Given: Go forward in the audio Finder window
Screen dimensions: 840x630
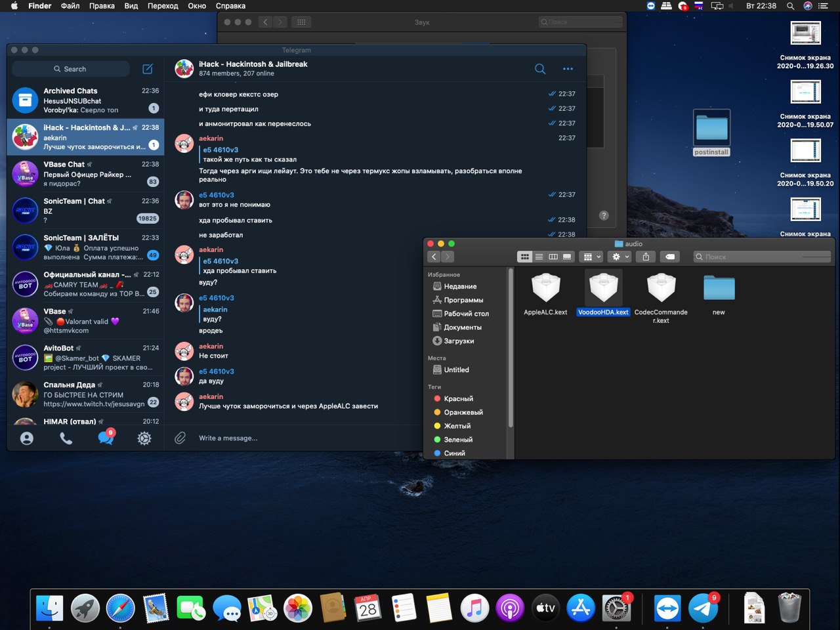Looking at the screenshot, I should 447,257.
